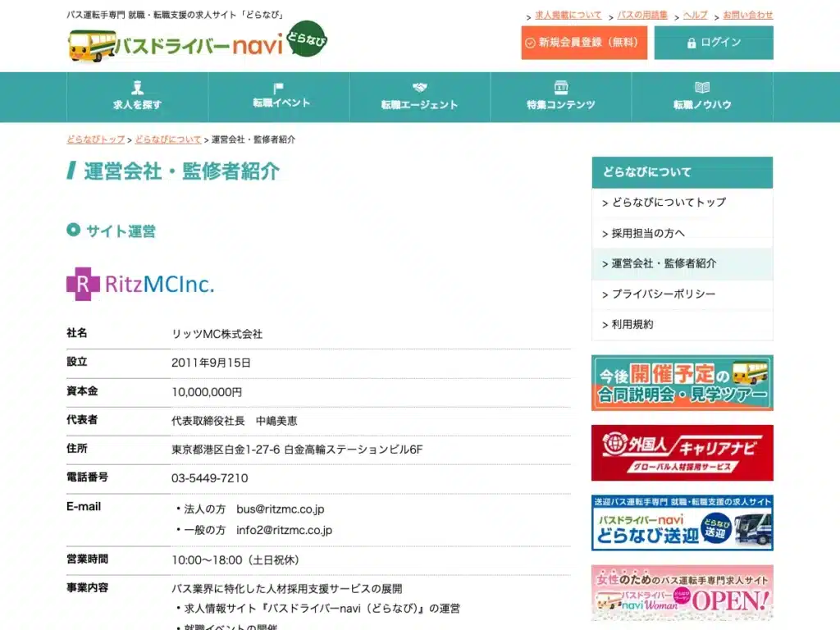This screenshot has width=840, height=630.
Task: Open the 合同説明会・見学ツアー banner
Action: click(x=682, y=383)
